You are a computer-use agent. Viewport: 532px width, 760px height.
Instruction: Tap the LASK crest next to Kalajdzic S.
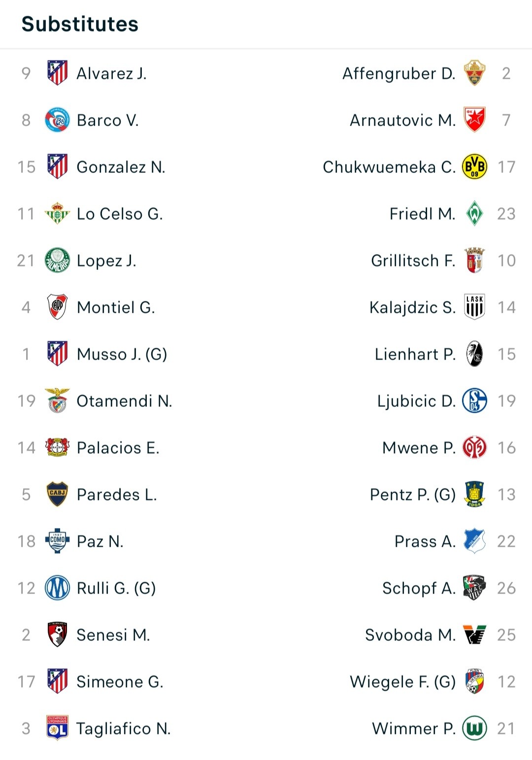pos(474,307)
